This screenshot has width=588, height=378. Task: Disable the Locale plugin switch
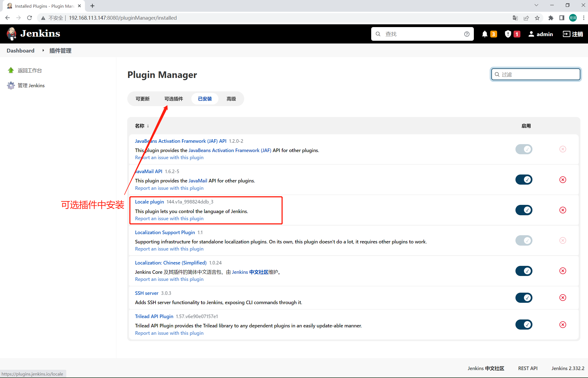point(524,210)
